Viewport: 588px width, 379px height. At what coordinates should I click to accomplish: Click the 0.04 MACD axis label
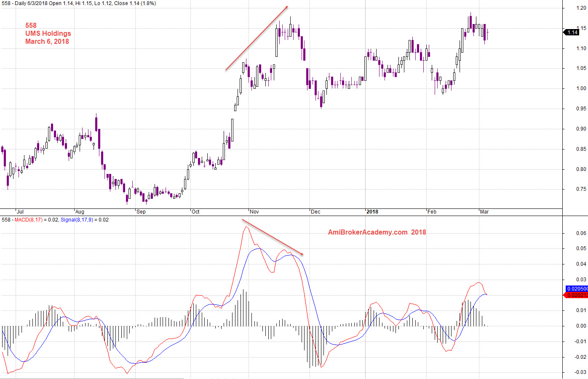(x=581, y=264)
